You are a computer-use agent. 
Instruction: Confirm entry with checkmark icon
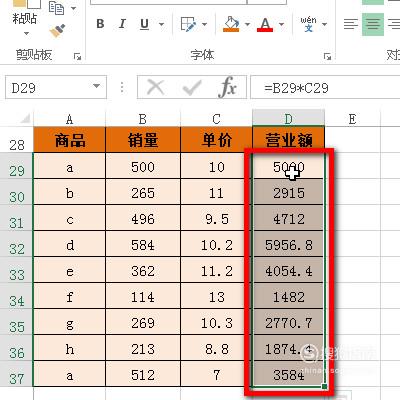click(x=192, y=87)
